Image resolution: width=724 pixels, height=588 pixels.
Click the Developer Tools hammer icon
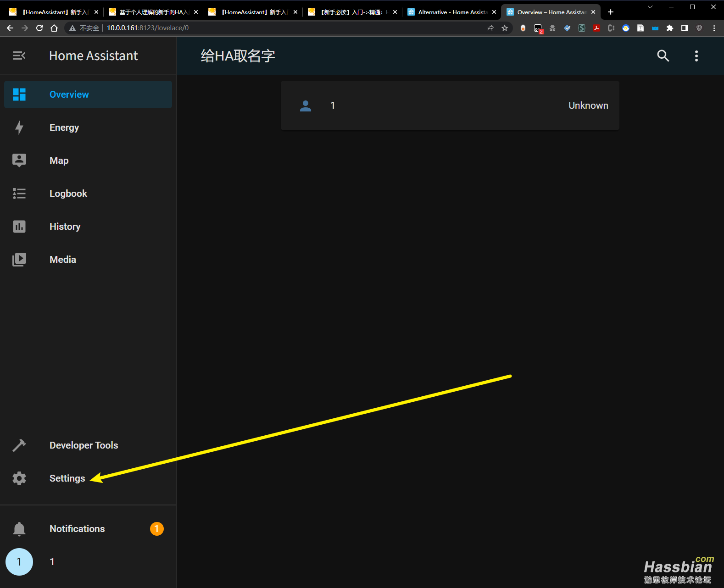tap(19, 445)
